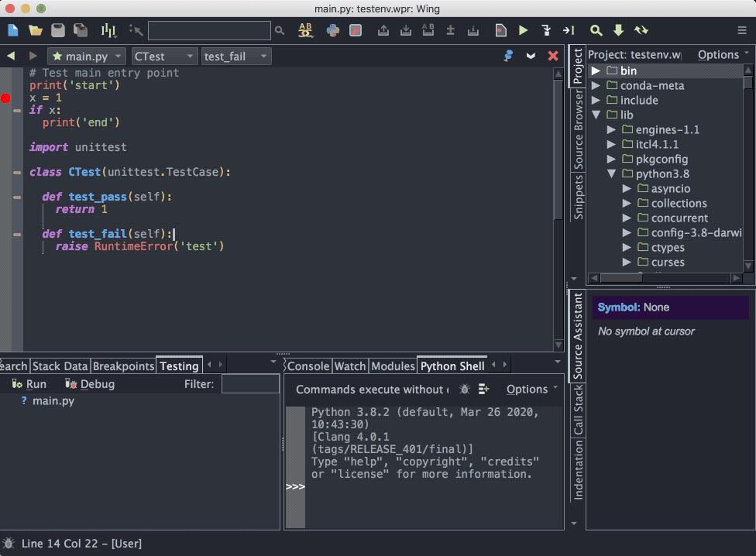Screen dimensions: 756x556
Task: Click Debug in the Testing panel
Action: tap(90, 384)
